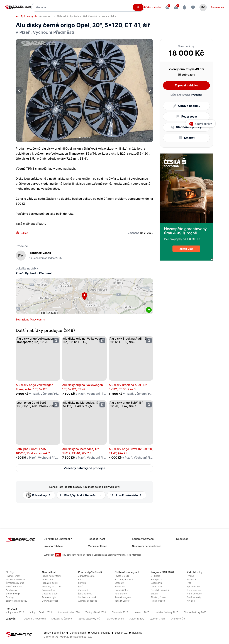Open the FV user avatar menu

(x=203, y=8)
